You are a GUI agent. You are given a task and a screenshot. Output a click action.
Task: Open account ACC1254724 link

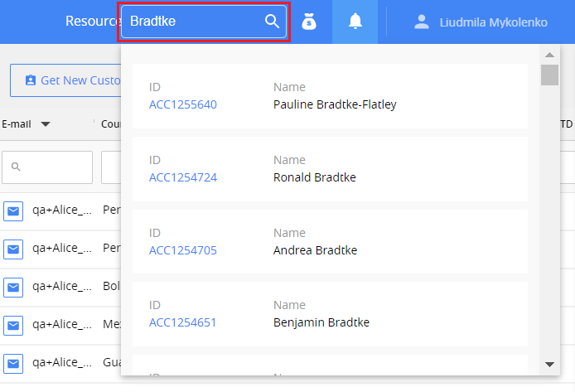pyautogui.click(x=183, y=177)
